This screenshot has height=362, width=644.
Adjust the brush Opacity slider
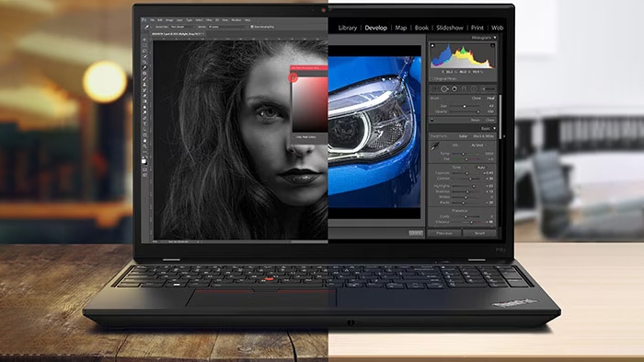pyautogui.click(x=465, y=111)
